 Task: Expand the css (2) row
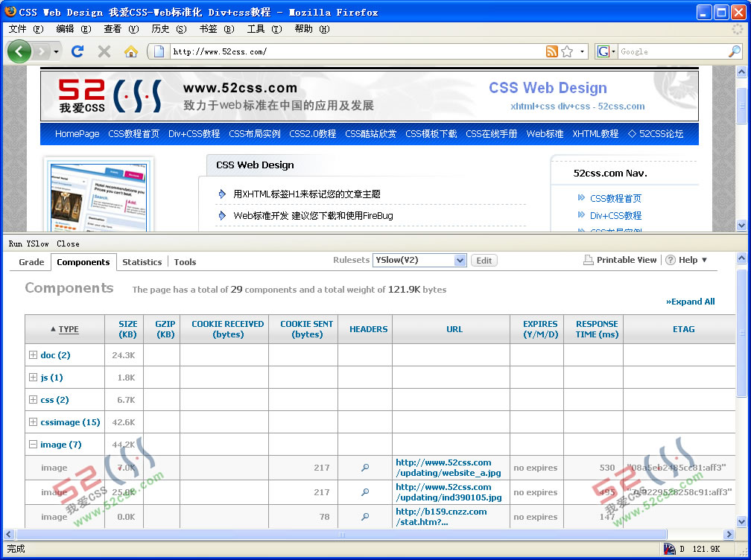33,399
